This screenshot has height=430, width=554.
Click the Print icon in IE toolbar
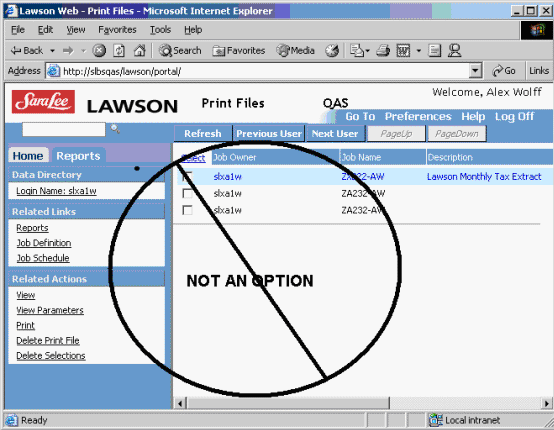pyautogui.click(x=383, y=51)
